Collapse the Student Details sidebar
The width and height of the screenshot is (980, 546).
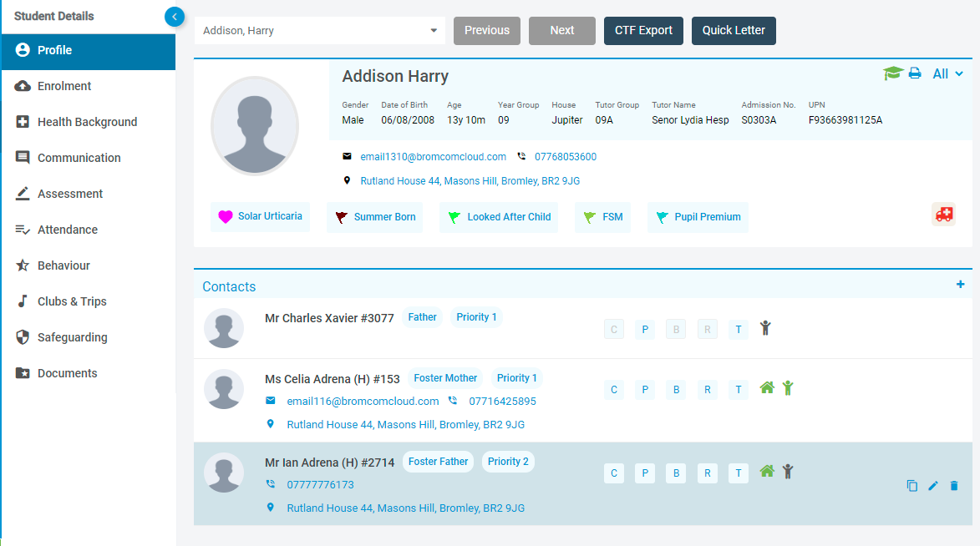point(174,16)
